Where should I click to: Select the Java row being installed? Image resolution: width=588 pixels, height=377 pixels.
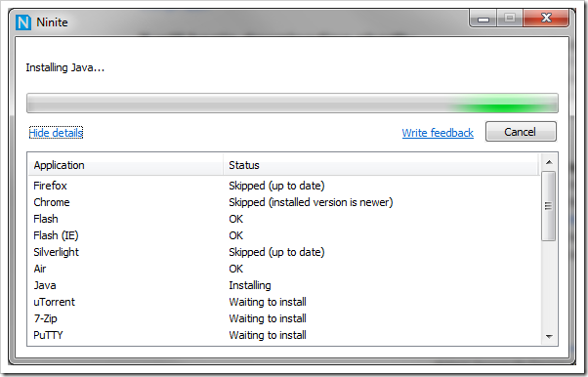283,285
